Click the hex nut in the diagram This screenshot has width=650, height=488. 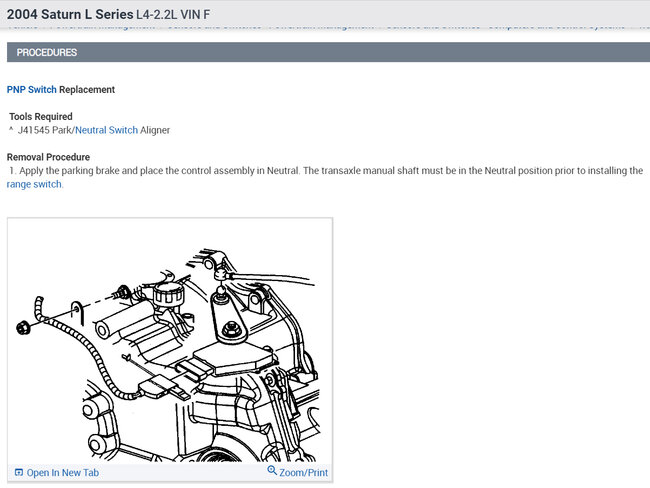[23, 327]
